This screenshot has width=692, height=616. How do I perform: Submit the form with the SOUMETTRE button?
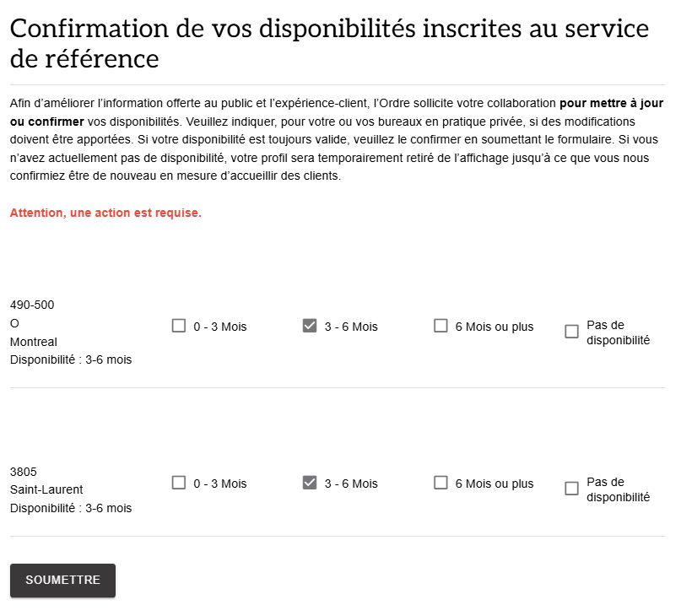coord(62,581)
